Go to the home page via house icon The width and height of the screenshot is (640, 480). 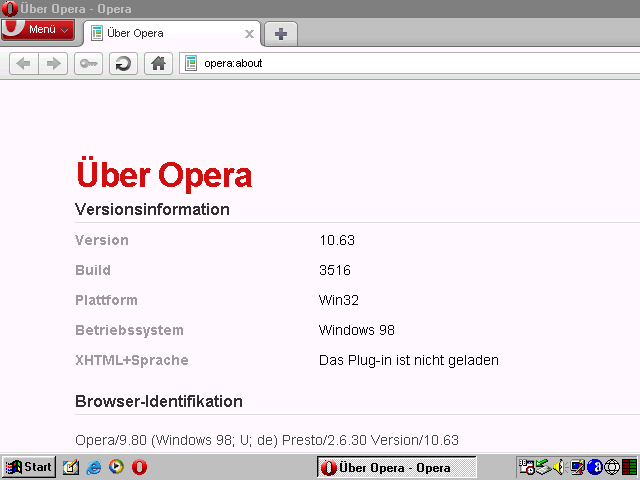tap(157, 64)
